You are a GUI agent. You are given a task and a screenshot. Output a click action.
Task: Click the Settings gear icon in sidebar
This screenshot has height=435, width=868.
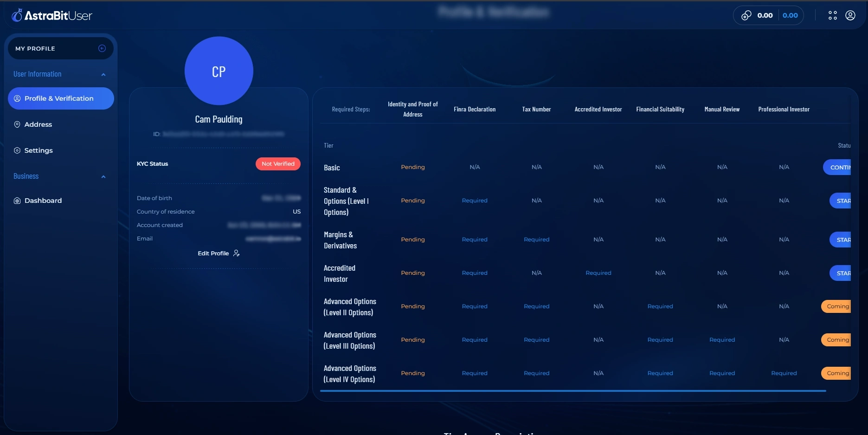pyautogui.click(x=17, y=150)
